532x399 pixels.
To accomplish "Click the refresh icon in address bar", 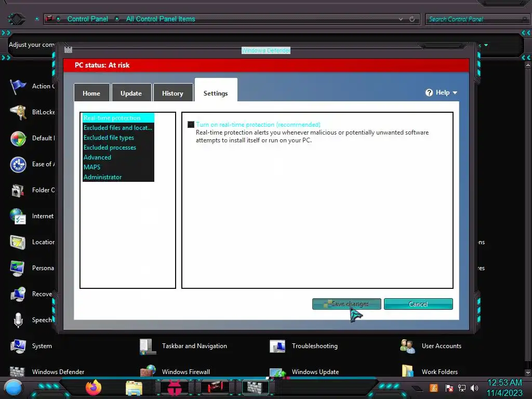I will coord(412,19).
